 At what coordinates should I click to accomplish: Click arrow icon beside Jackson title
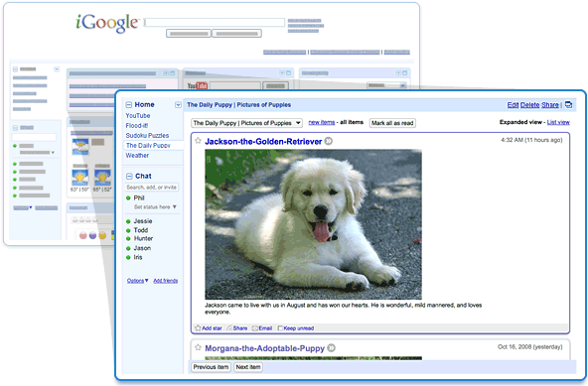coord(328,141)
